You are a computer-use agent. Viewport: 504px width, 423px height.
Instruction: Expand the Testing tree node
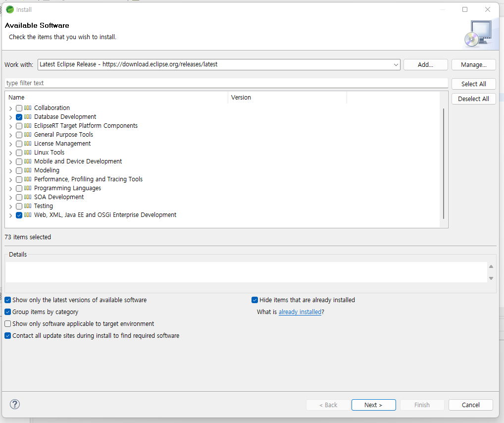coord(10,207)
